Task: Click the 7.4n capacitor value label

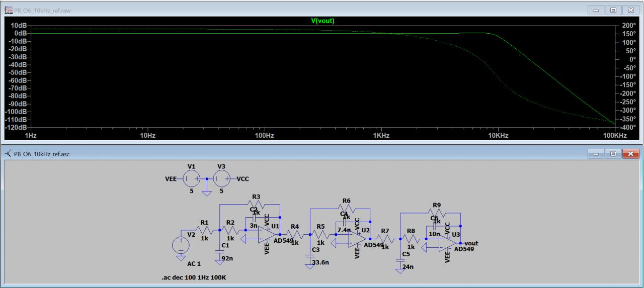Action: tap(344, 230)
